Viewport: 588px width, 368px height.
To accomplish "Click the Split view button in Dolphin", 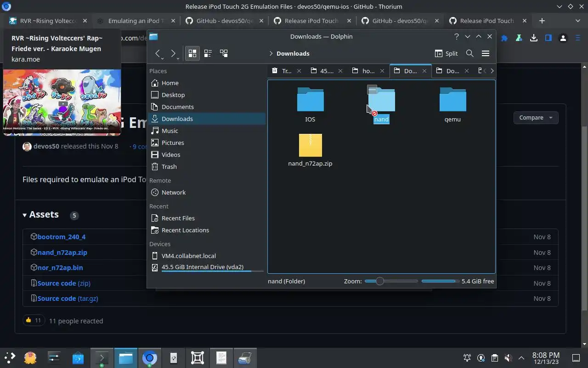I will tap(446, 53).
